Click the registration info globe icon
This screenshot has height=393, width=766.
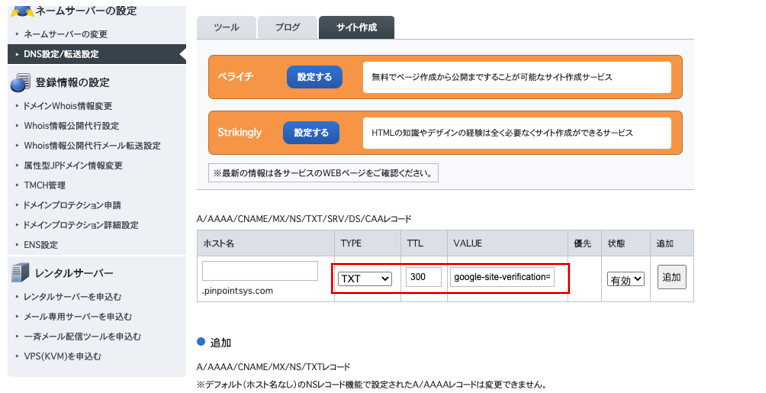pyautogui.click(x=21, y=83)
